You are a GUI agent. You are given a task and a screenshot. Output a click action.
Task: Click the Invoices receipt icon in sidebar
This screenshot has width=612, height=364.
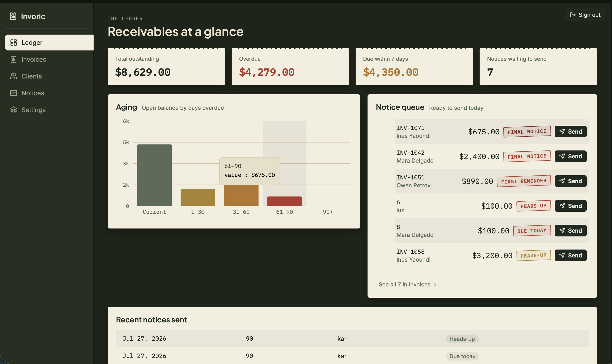[x=14, y=59]
